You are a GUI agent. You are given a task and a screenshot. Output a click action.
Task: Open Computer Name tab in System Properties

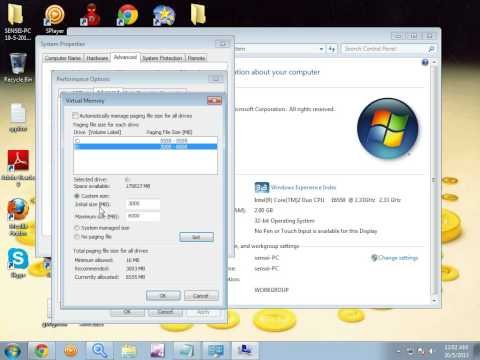(x=63, y=58)
